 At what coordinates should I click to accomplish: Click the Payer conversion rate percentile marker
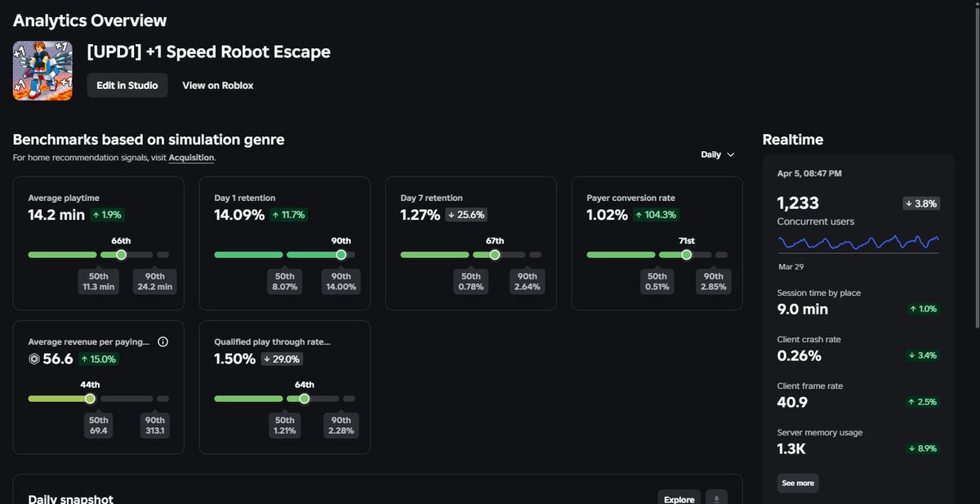[x=686, y=255]
